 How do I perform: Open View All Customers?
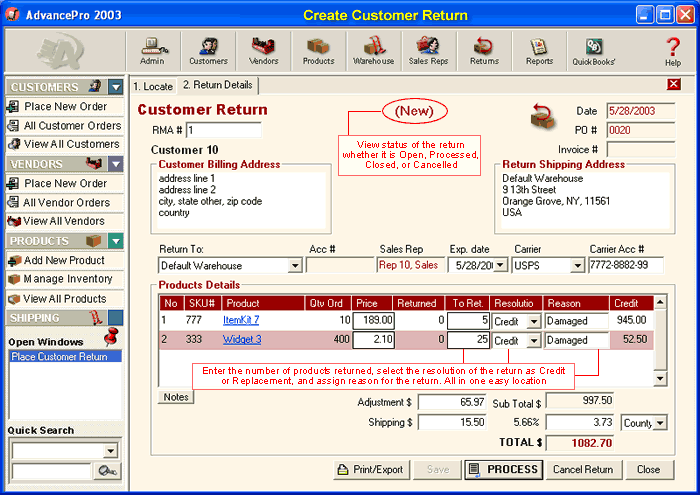(x=65, y=144)
